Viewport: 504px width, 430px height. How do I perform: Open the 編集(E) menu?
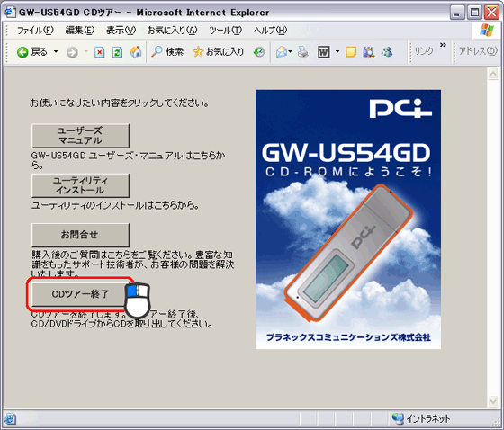tap(80, 31)
